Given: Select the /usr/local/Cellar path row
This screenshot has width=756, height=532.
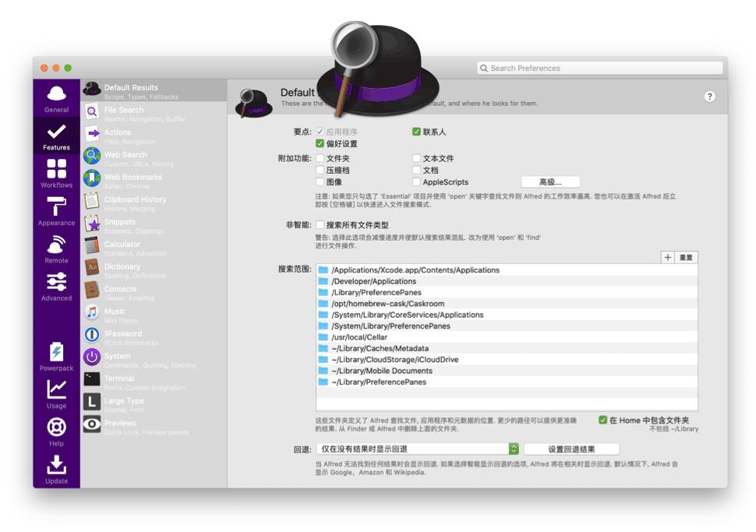Looking at the screenshot, I should [x=507, y=337].
